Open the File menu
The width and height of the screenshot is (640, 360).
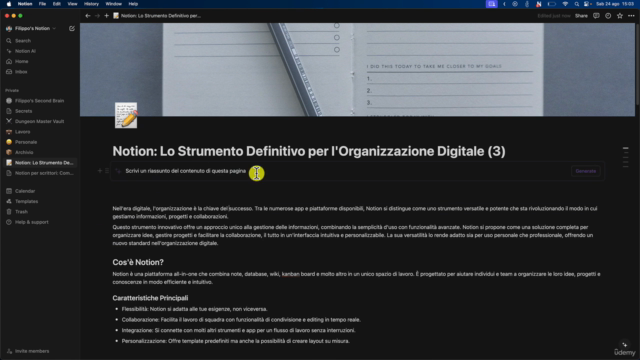pos(42,4)
